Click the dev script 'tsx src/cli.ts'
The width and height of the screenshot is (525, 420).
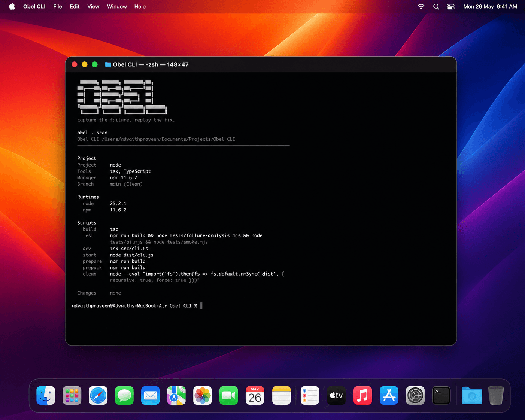tap(129, 249)
